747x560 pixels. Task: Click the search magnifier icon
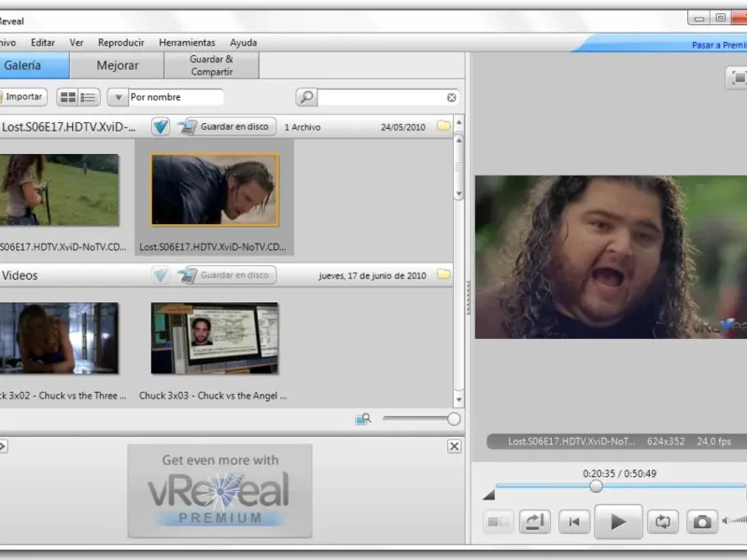[x=306, y=97]
